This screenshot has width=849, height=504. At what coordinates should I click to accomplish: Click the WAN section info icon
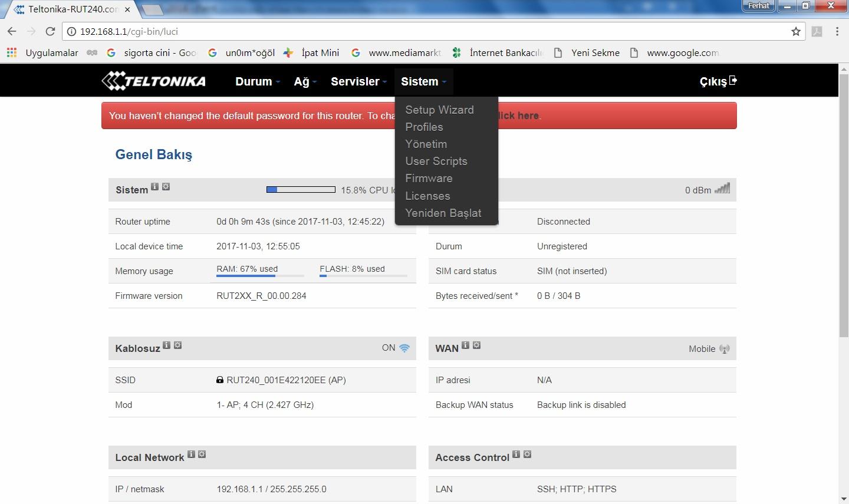coord(465,345)
